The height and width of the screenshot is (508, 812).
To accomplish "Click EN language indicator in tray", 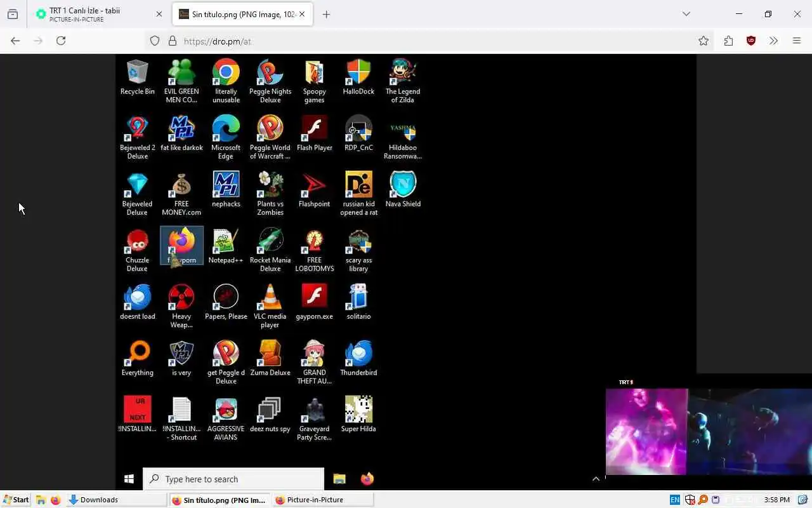I will click(x=675, y=500).
